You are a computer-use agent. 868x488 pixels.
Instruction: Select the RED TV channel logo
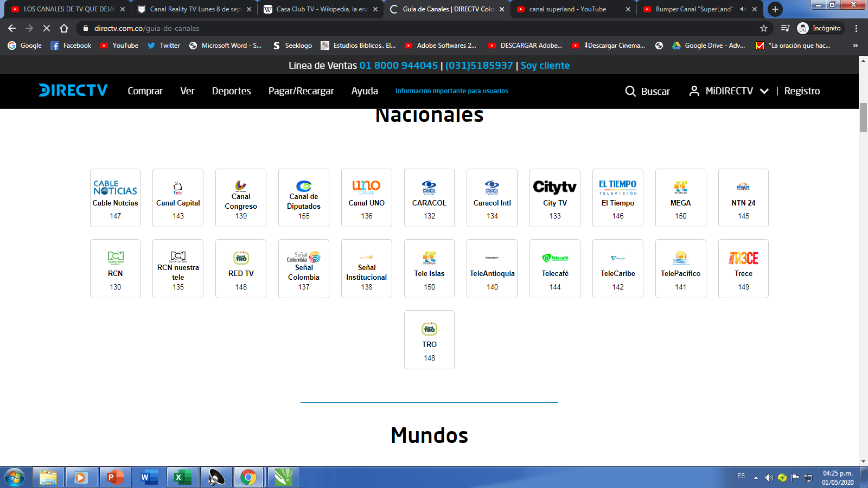(241, 258)
